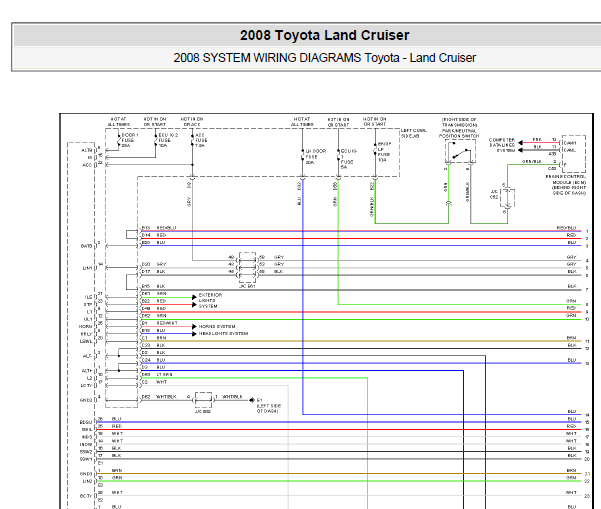Screen dimensions: 601x509
Task: Select the HORN terminal label on left module
Action: [x=86, y=327]
